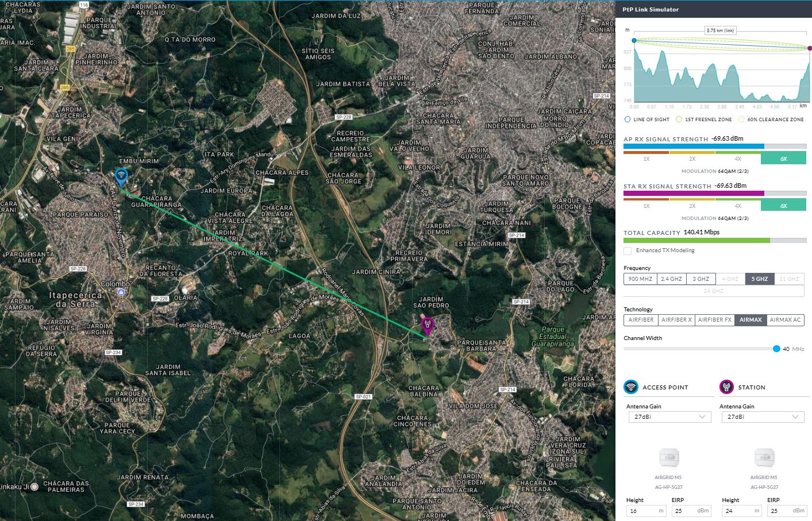Open the Access Point Antenna Gain dropdown
812x521 pixels.
pos(669,417)
